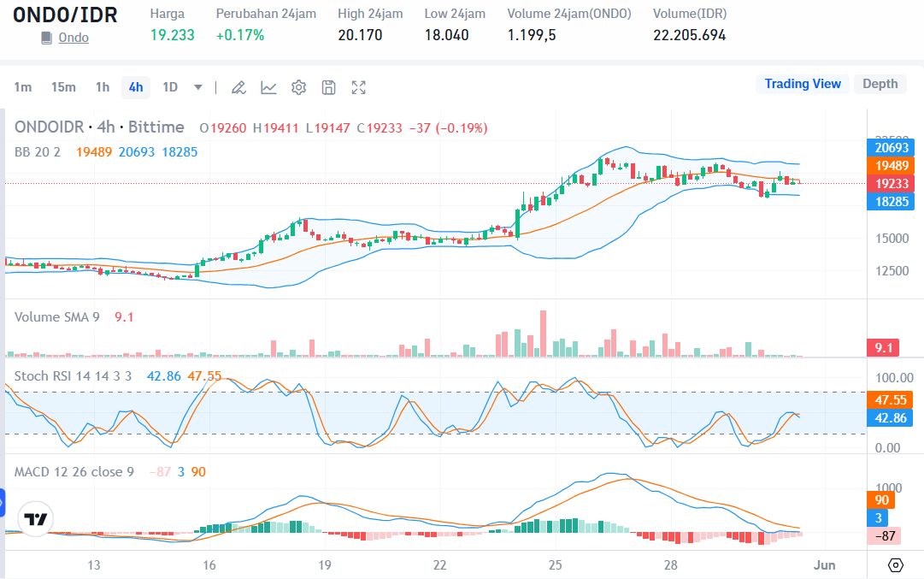Viewport: 924px width, 579px height.
Task: Click the TradingView logo watermark
Action: 34,518
